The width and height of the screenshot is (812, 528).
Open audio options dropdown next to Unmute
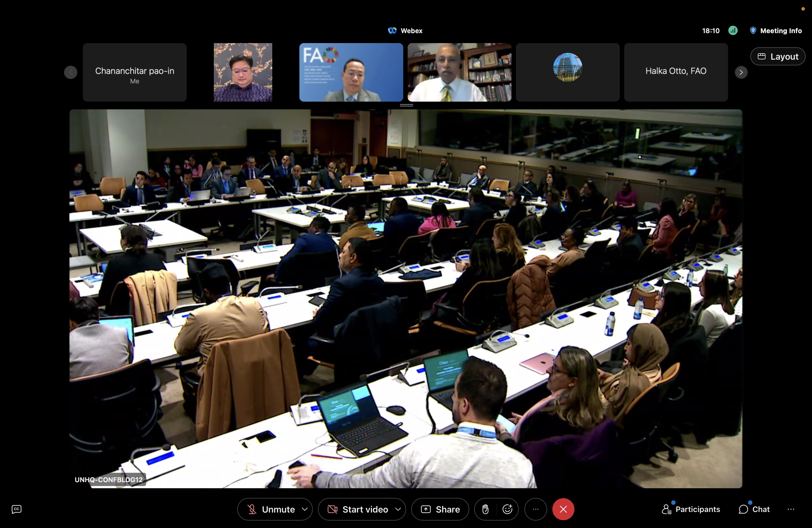[305, 509]
